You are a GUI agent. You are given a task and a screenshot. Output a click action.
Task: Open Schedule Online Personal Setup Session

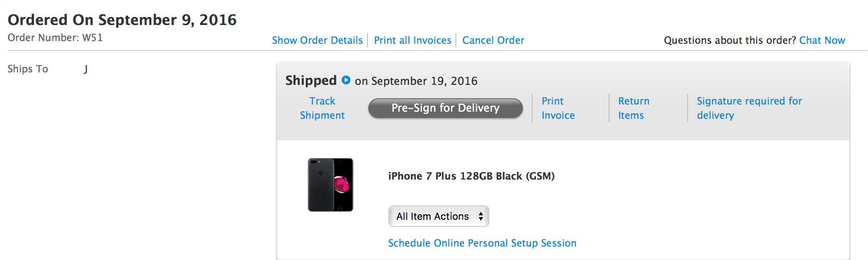coord(482,243)
